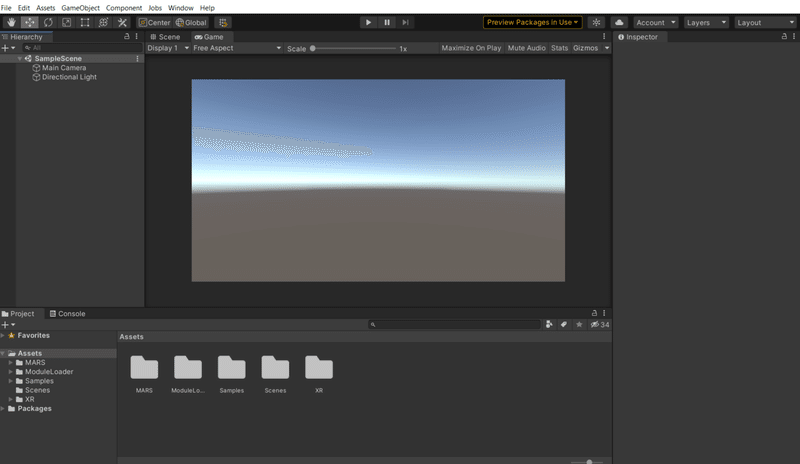This screenshot has width=800, height=464.
Task: Open the File menu
Action: 6,8
